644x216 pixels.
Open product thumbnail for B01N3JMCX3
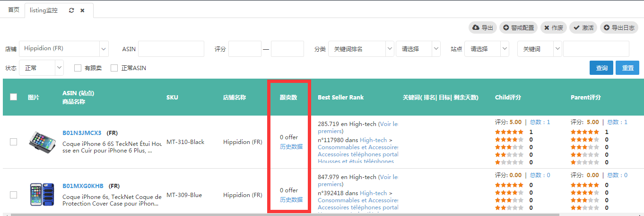[x=42, y=142]
